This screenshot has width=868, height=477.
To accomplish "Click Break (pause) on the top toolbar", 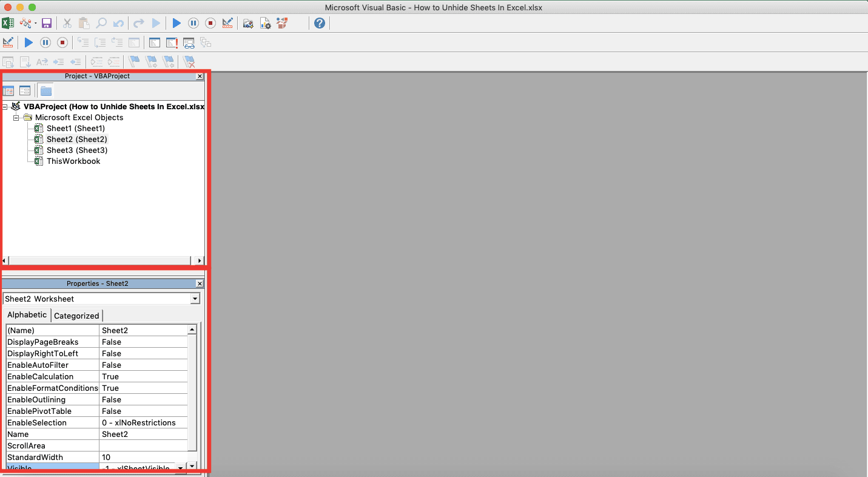I will (x=193, y=23).
